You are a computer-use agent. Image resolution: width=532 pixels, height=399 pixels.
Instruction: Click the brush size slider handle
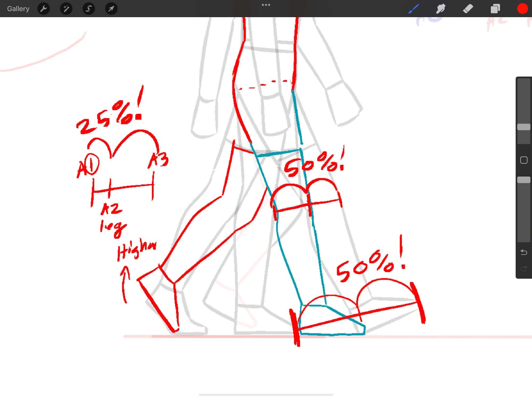point(523,127)
